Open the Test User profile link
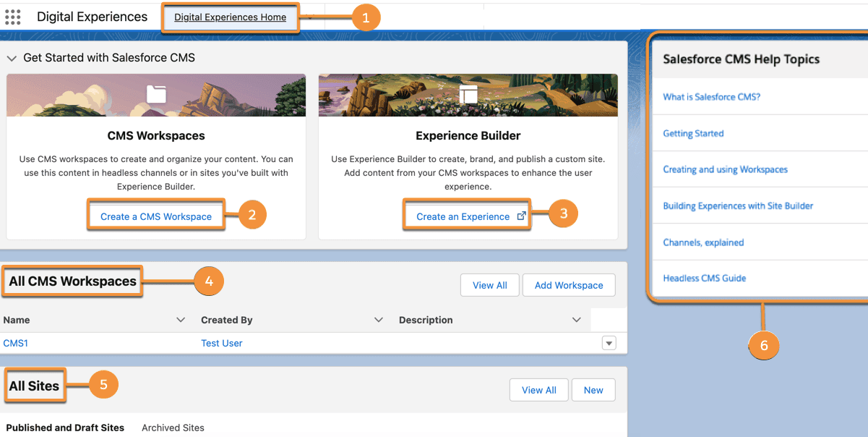 [x=222, y=343]
